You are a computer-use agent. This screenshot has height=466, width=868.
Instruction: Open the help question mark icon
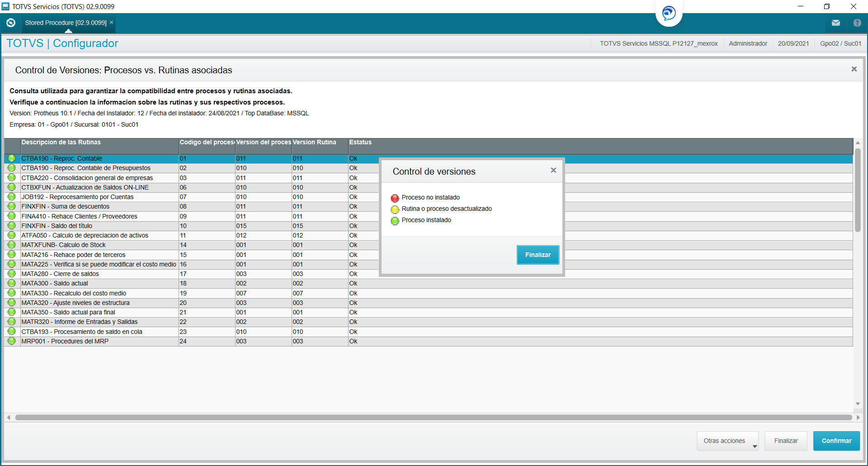point(857,23)
